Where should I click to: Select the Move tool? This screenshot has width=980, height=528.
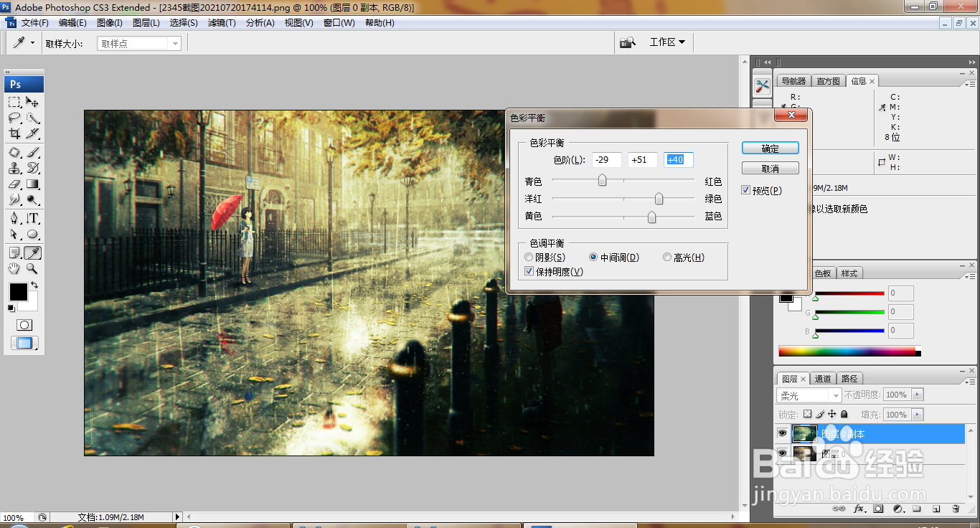click(x=32, y=102)
